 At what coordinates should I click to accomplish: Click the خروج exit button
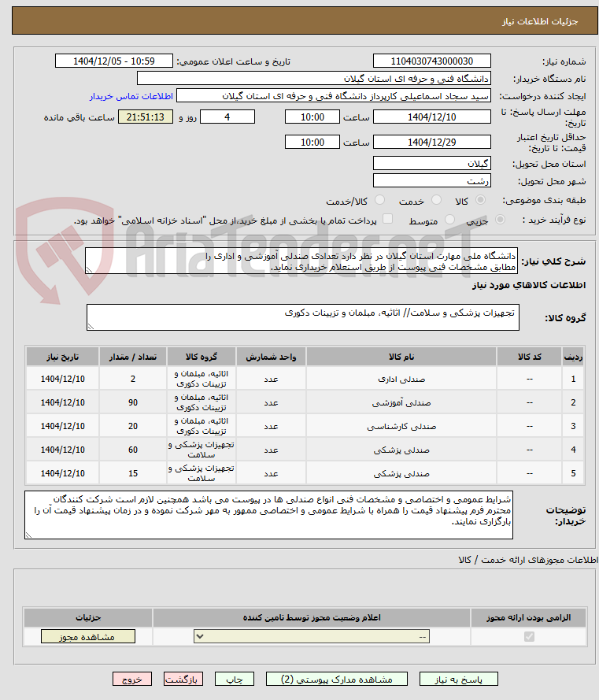pos(132,679)
